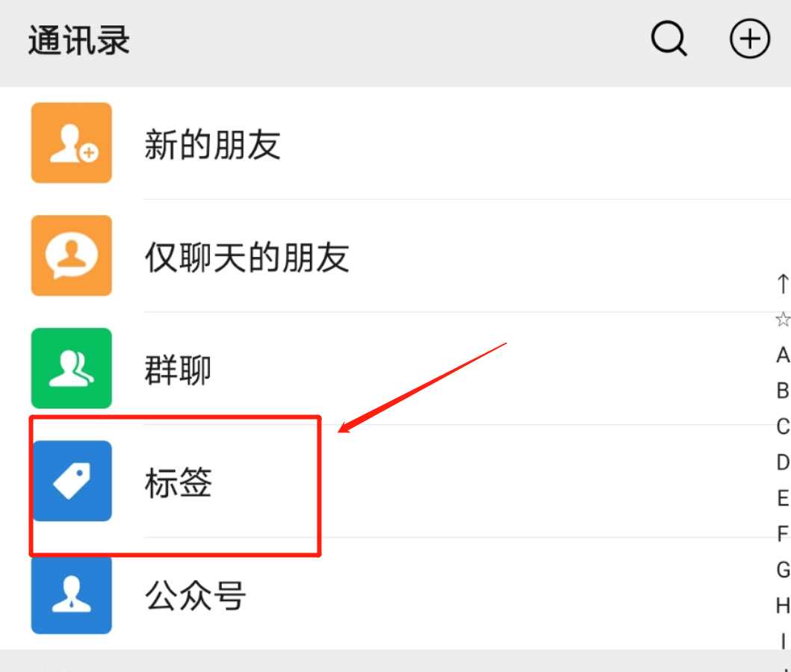Jump to starred contacts via star icon
Image resolution: width=791 pixels, height=672 pixels.
(783, 319)
